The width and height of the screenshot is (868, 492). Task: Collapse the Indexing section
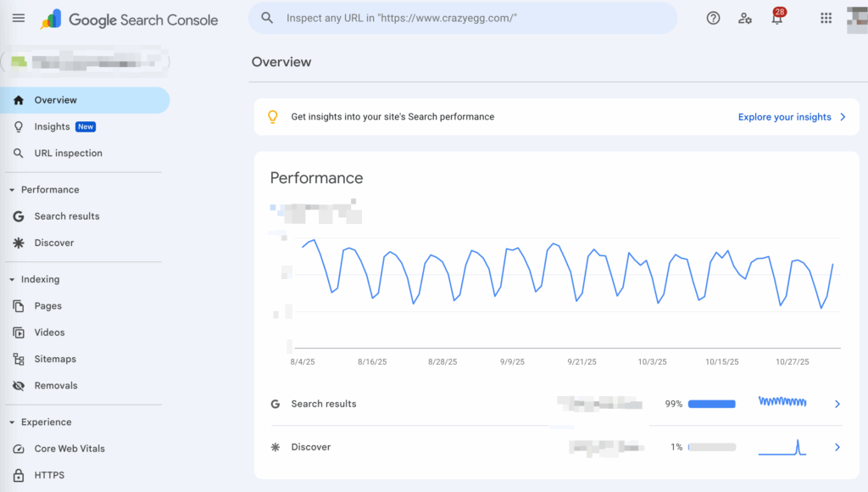point(12,280)
